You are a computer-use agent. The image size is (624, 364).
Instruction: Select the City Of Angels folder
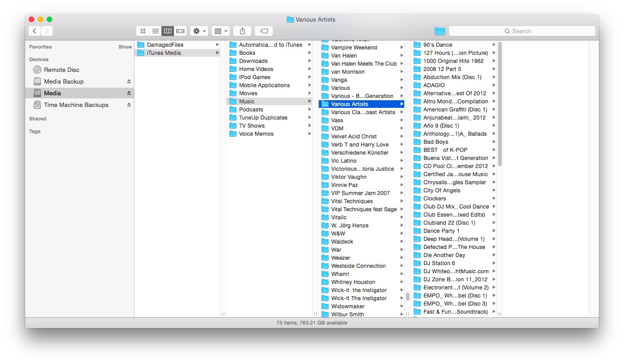454,190
